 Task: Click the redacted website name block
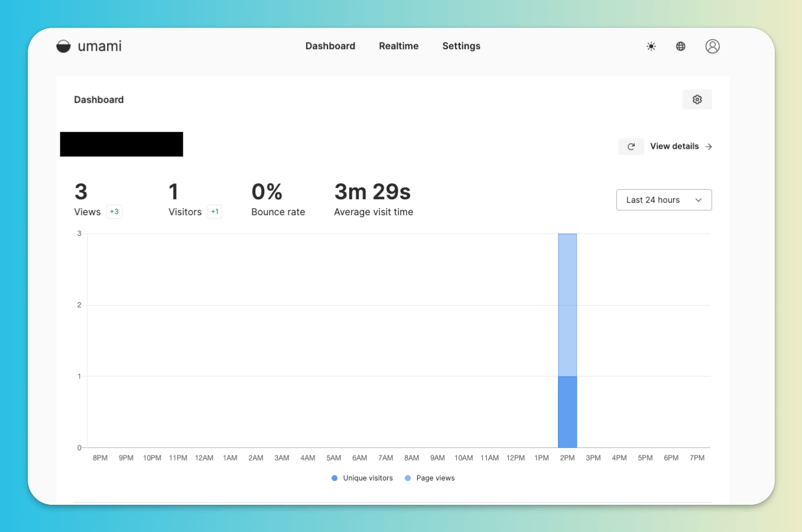tap(122, 144)
